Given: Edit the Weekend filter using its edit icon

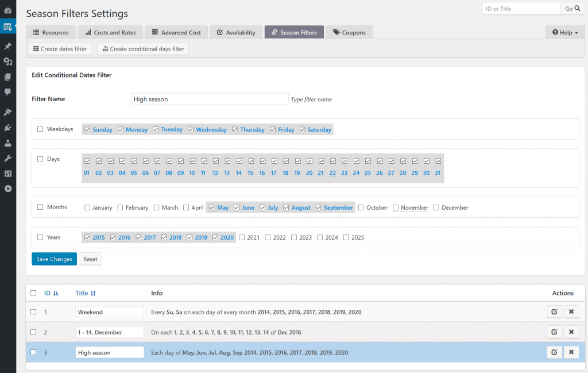Looking at the screenshot, I should pos(554,312).
